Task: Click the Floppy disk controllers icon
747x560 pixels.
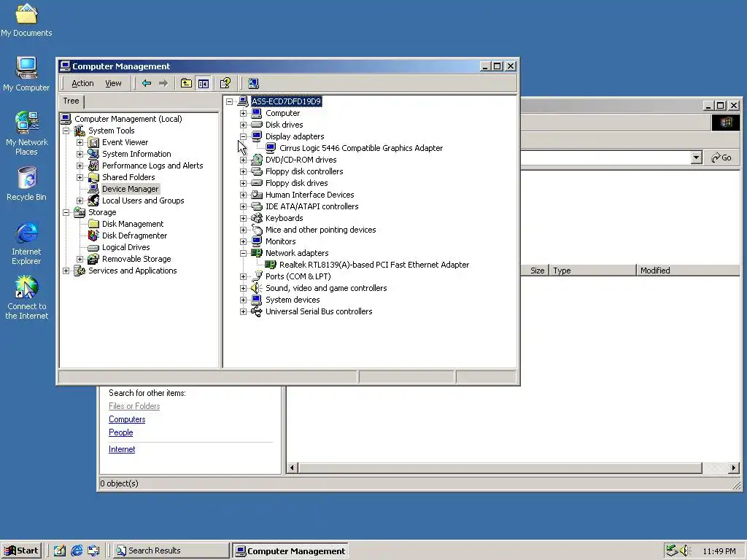Action: (x=257, y=171)
